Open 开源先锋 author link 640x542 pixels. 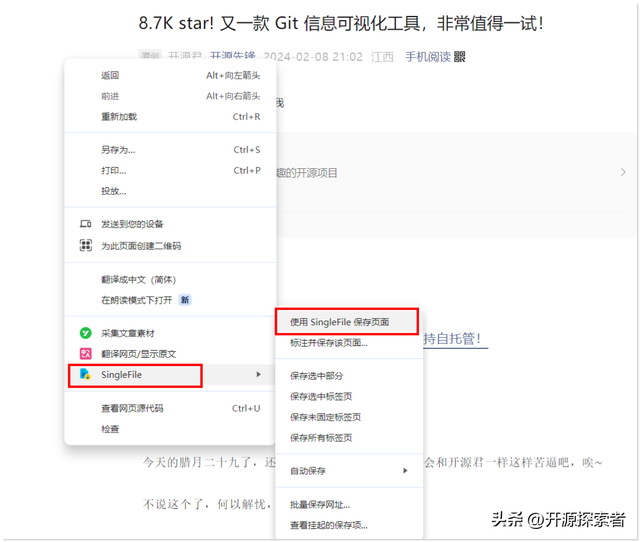[233, 56]
